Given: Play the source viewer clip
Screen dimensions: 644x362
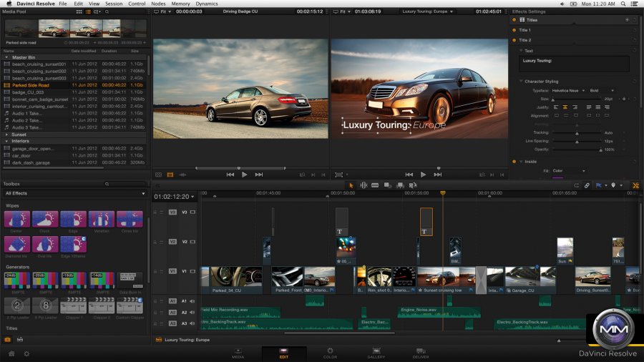Looking at the screenshot, I should point(244,174).
